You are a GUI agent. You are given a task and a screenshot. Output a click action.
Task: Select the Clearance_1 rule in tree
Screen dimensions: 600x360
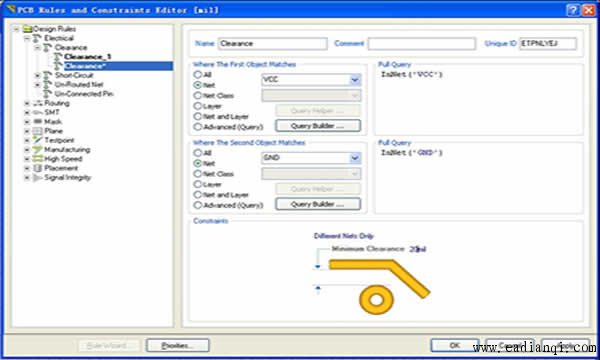coord(88,57)
